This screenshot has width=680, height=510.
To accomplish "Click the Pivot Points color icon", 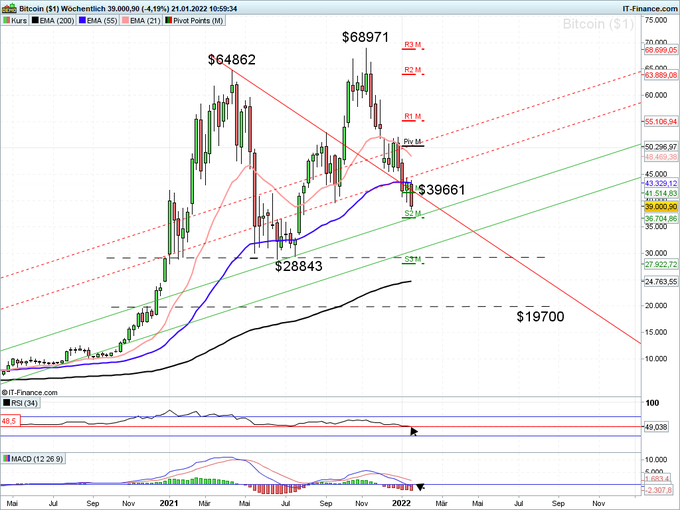I will tap(168, 20).
